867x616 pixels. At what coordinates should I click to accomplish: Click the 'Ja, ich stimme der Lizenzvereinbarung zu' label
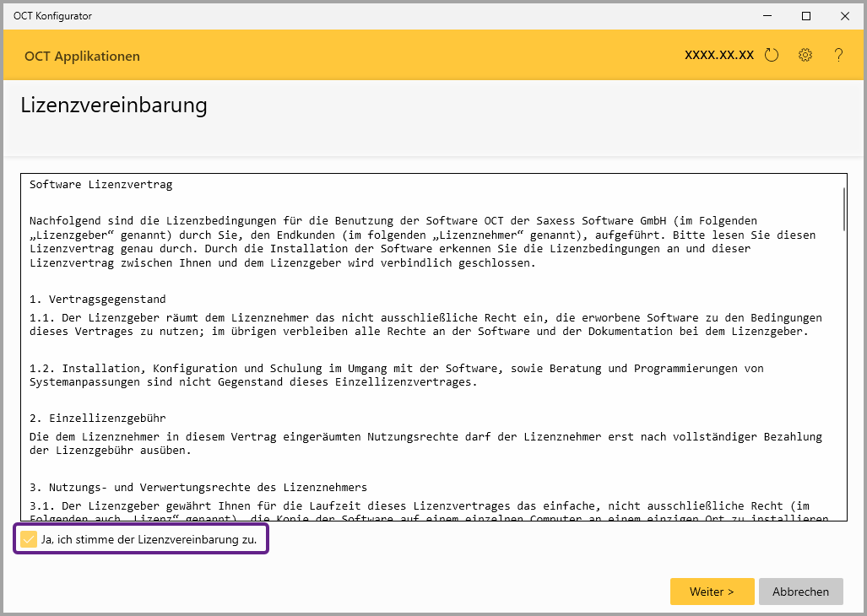pyautogui.click(x=149, y=539)
